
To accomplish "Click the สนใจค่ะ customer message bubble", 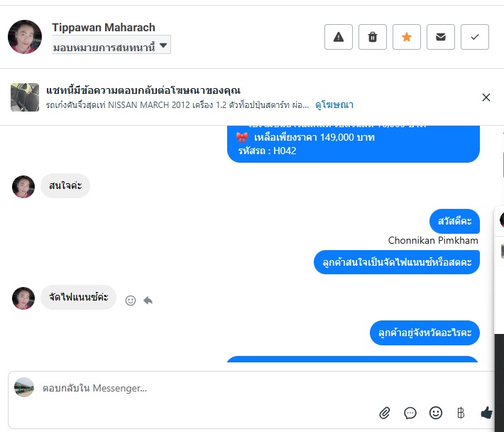I will coord(65,186).
